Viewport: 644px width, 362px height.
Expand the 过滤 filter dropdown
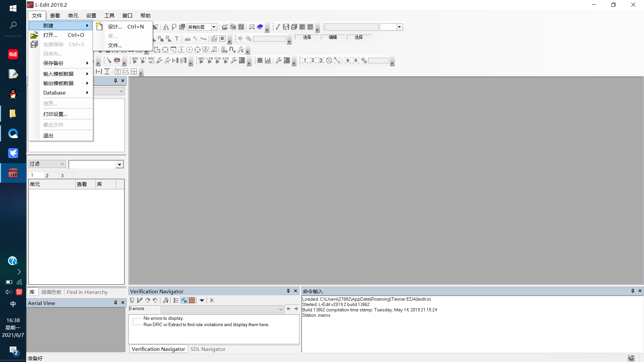coord(62,164)
